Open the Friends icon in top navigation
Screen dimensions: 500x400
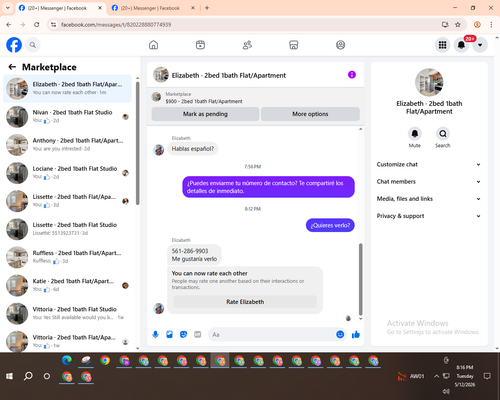tap(247, 45)
